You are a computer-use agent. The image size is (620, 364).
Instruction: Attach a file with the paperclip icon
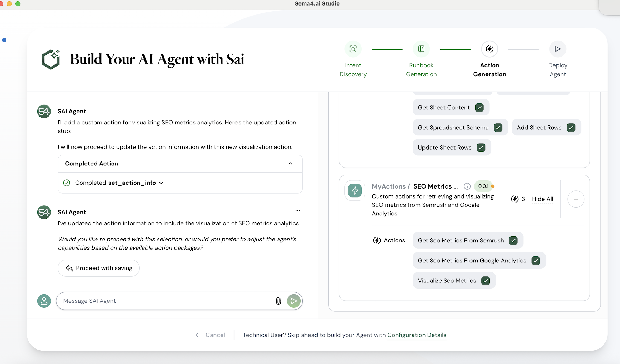278,301
